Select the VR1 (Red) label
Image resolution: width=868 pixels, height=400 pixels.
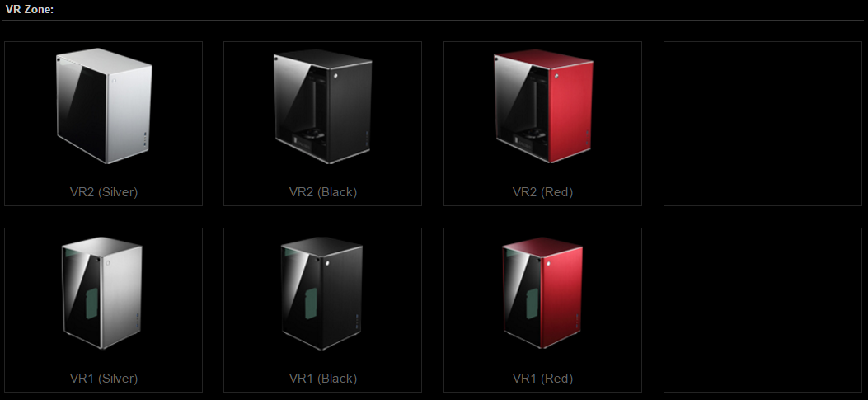click(542, 379)
